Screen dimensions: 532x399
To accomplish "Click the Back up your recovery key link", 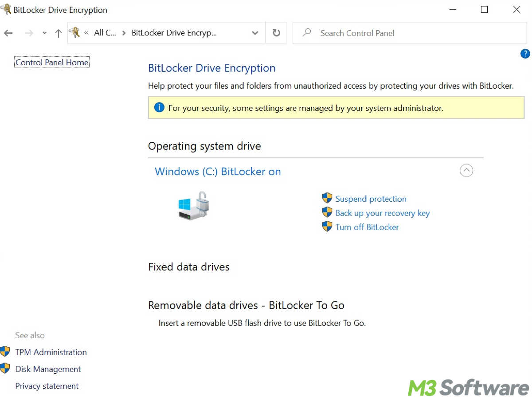I will point(382,213).
